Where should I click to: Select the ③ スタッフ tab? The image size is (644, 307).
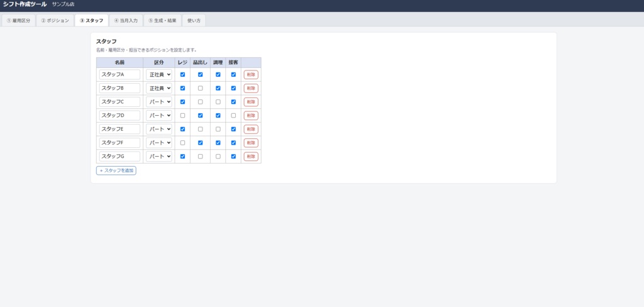(92, 21)
